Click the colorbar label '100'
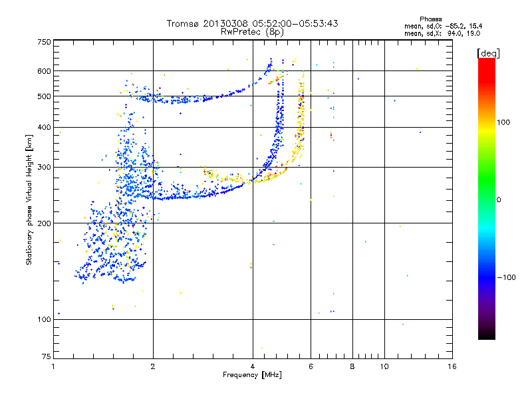The width and height of the screenshot is (532, 399). tap(503, 122)
